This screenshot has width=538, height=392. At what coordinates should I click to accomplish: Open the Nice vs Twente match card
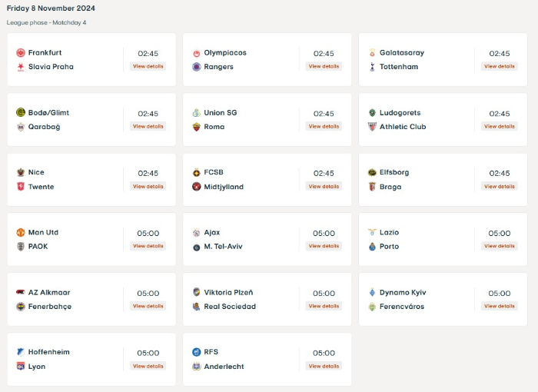pyautogui.click(x=91, y=180)
